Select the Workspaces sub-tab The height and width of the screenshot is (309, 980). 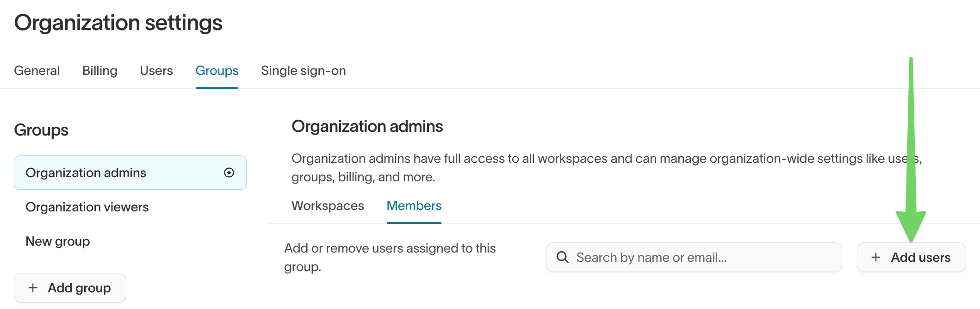(327, 205)
